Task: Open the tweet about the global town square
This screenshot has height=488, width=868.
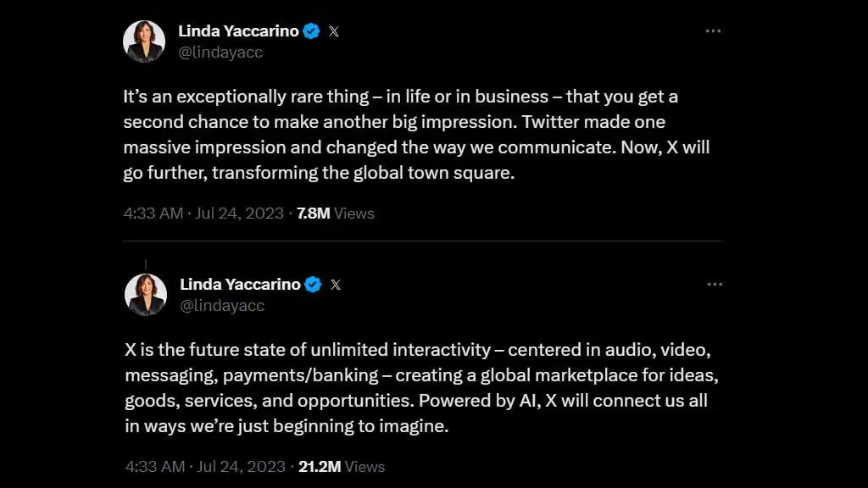Action: pyautogui.click(x=415, y=135)
